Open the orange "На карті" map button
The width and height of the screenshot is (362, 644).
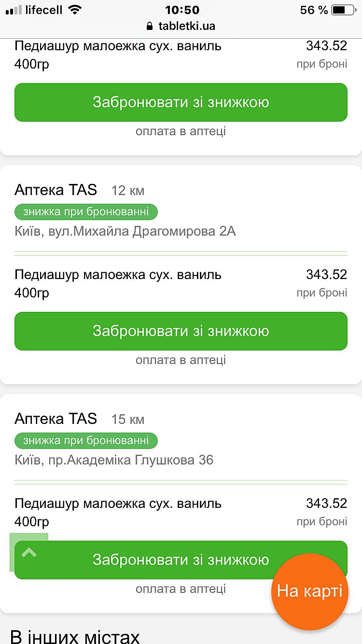coord(309,591)
